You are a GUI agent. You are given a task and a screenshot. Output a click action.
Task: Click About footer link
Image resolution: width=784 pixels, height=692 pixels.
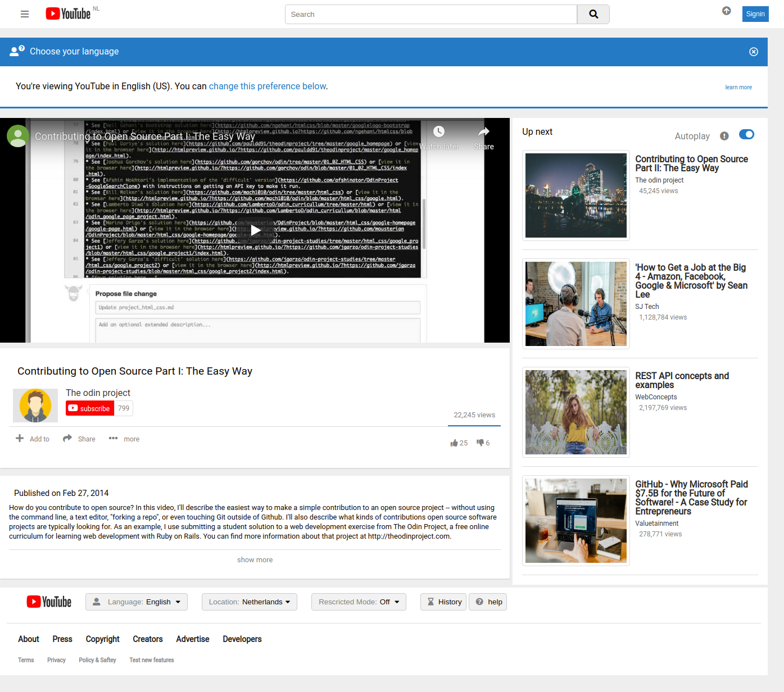[x=29, y=639]
